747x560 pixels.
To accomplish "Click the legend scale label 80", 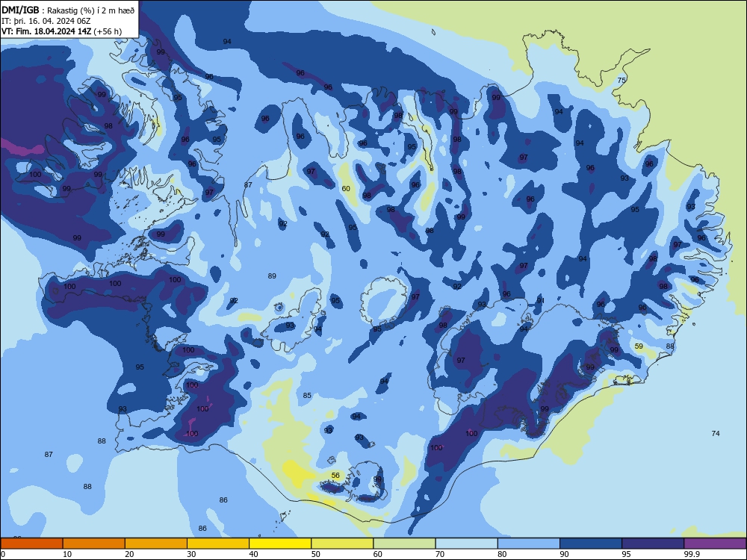I will tap(502, 554).
